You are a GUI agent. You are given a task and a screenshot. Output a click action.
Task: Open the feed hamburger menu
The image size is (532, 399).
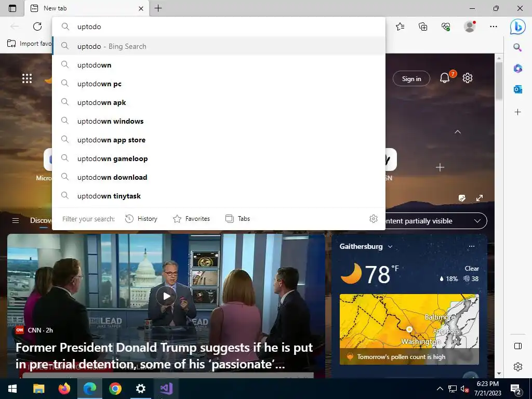click(16, 220)
